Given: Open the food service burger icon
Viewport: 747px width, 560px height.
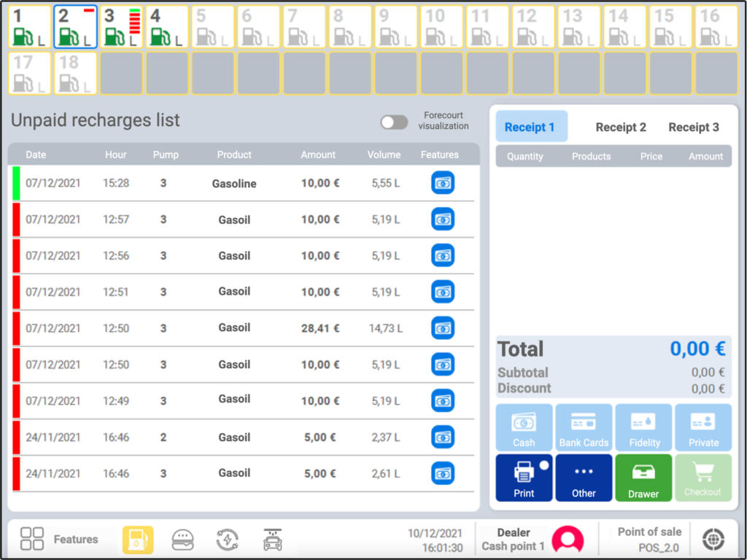Looking at the screenshot, I should pyautogui.click(x=183, y=539).
